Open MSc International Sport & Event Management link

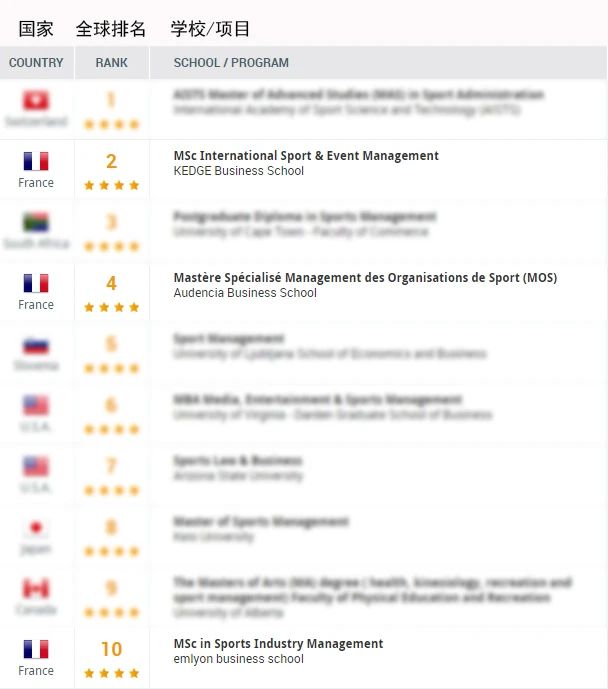[306, 156]
